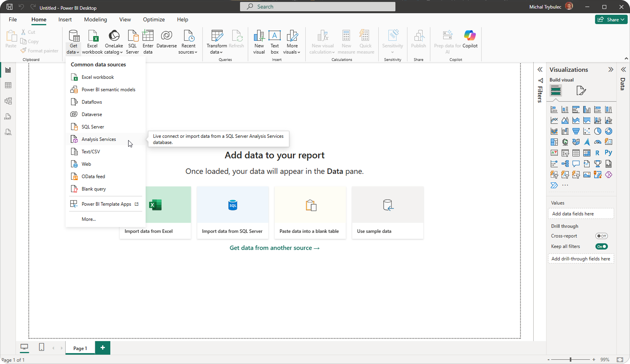The height and width of the screenshot is (364, 630).
Task: Insert a treemap visual
Action: 554,142
